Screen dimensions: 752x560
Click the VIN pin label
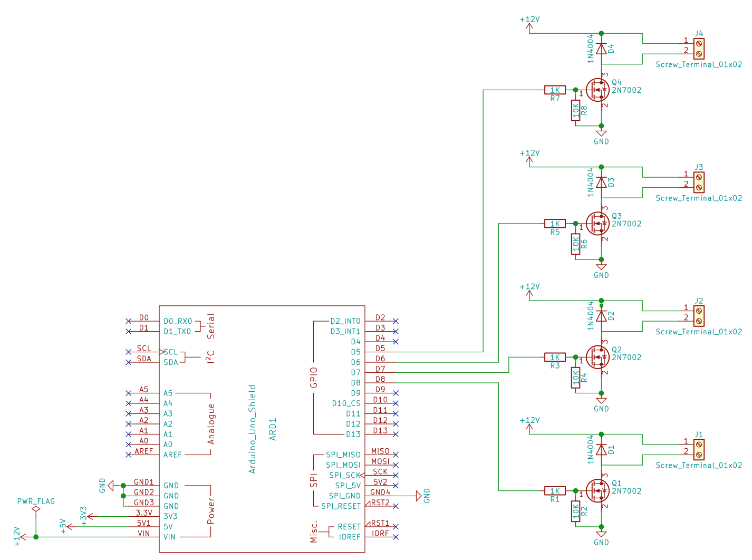click(144, 534)
